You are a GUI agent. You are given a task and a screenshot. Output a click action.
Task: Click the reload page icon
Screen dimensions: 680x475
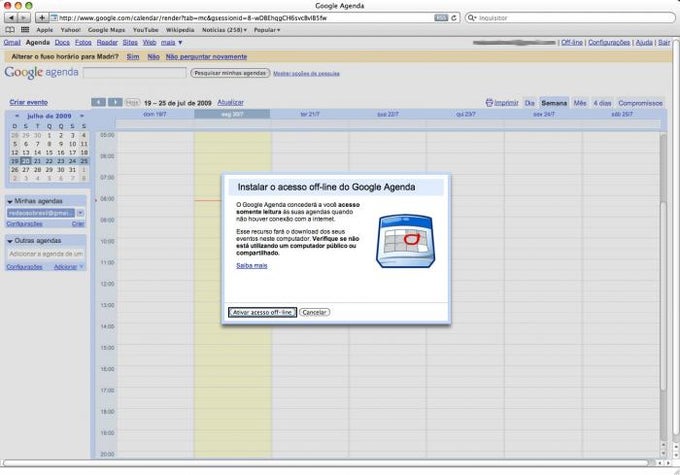pyautogui.click(x=454, y=18)
